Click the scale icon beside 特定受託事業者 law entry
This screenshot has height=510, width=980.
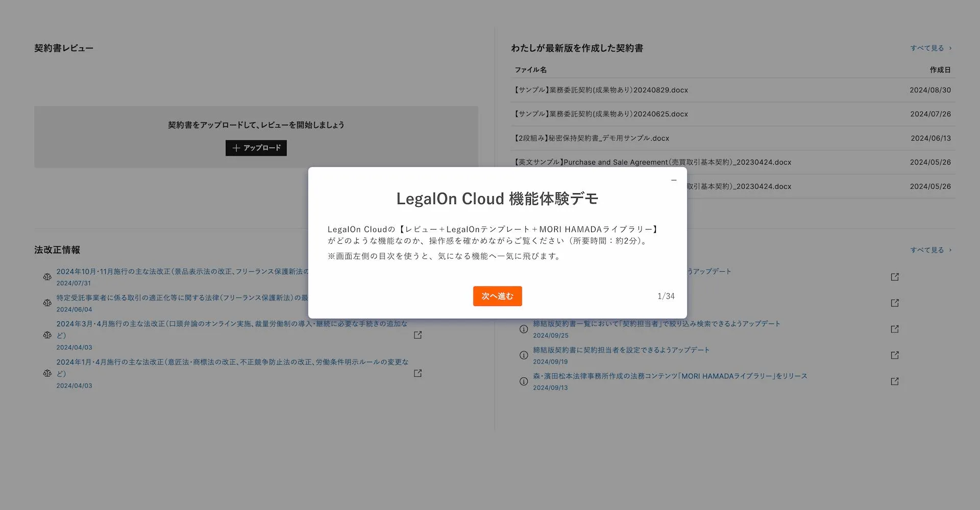47,303
